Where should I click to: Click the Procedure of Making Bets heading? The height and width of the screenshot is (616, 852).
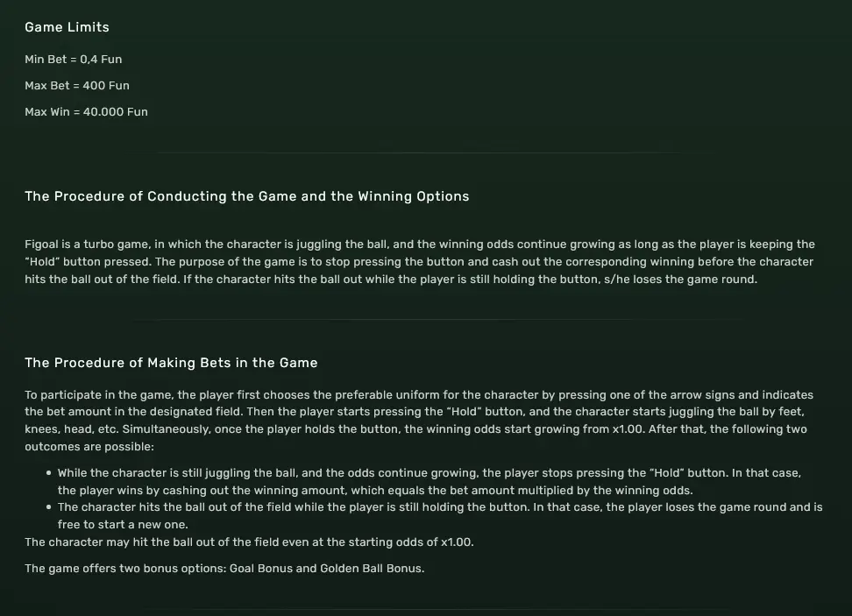tap(171, 363)
